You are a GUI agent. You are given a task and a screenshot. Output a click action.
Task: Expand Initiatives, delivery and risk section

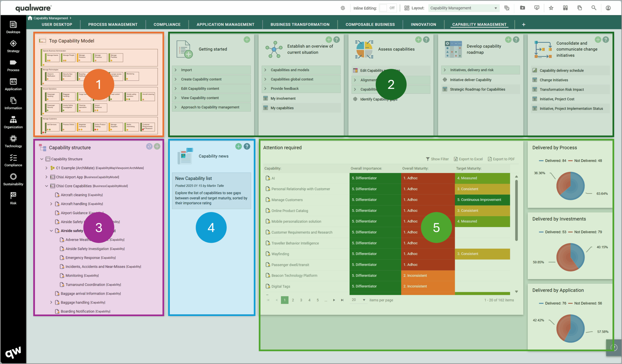coord(480,70)
